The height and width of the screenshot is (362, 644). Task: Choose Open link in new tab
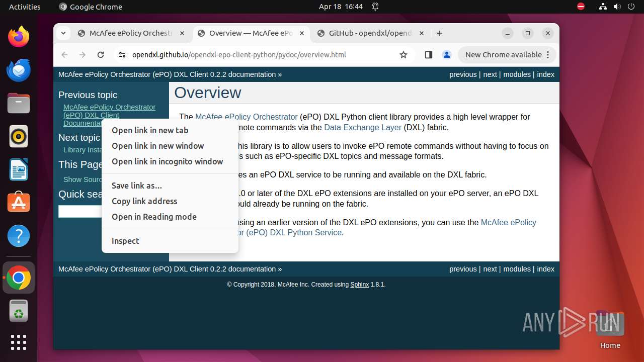(170, 130)
